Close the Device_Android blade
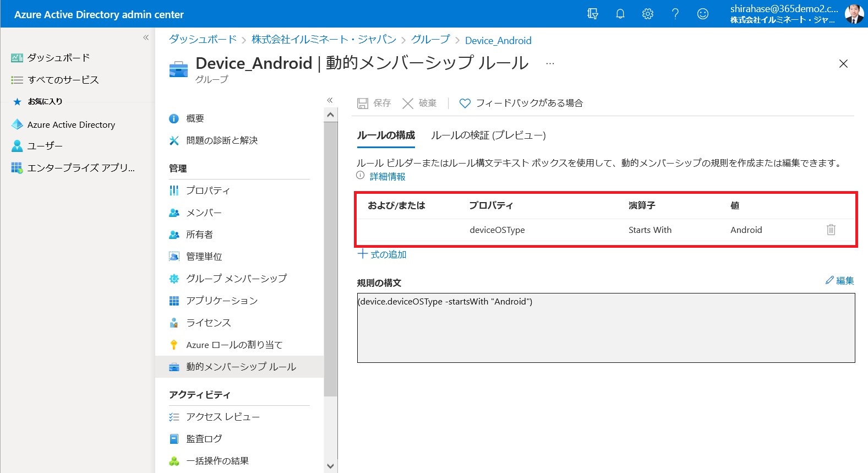Viewport: 868px width, 473px height. (x=843, y=64)
